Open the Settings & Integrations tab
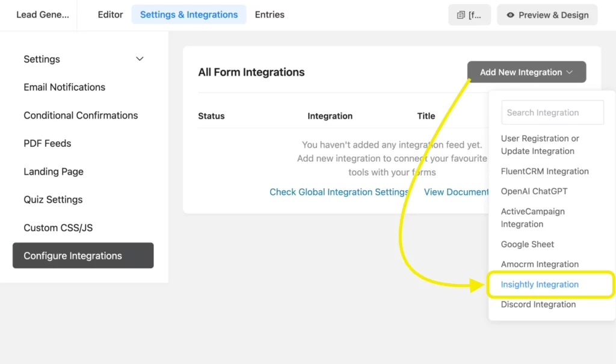Screen dimensions: 616x364 coord(189,14)
